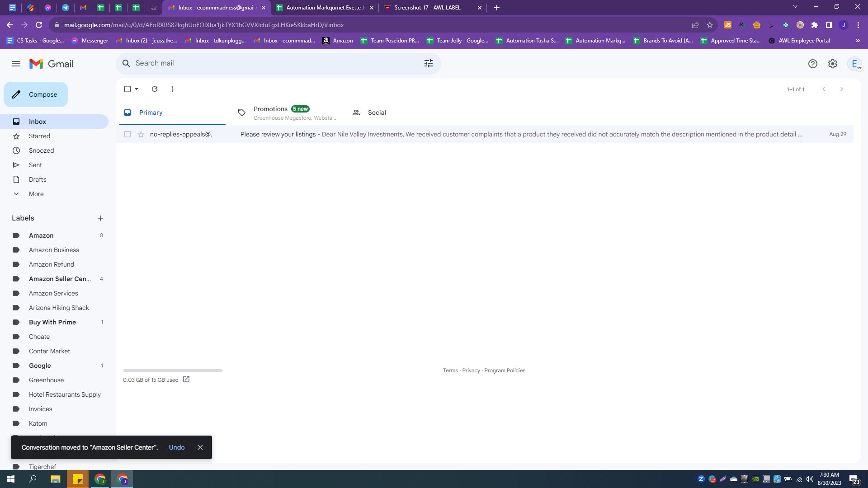Image resolution: width=868 pixels, height=488 pixels.
Task: Open Windows Start menu
Action: 11,479
